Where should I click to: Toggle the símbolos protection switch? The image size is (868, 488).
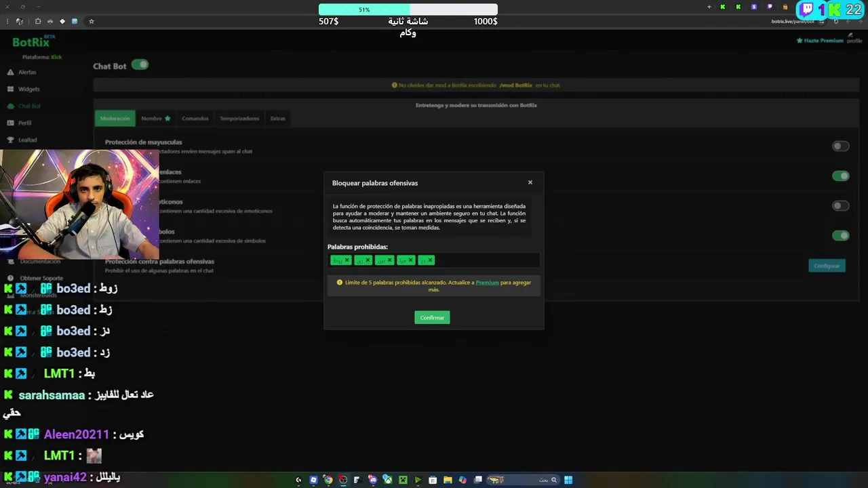841,236
